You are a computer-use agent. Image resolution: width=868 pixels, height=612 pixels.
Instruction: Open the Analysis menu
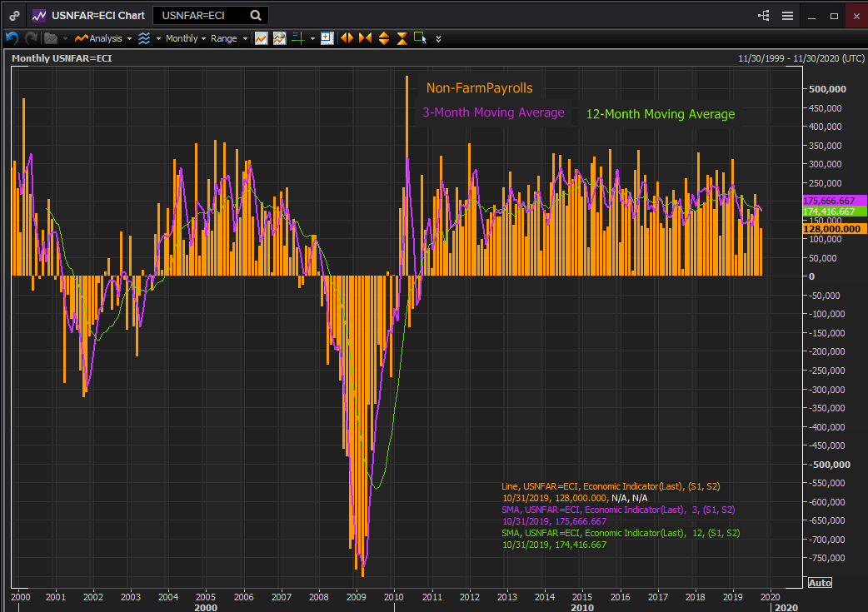click(103, 38)
